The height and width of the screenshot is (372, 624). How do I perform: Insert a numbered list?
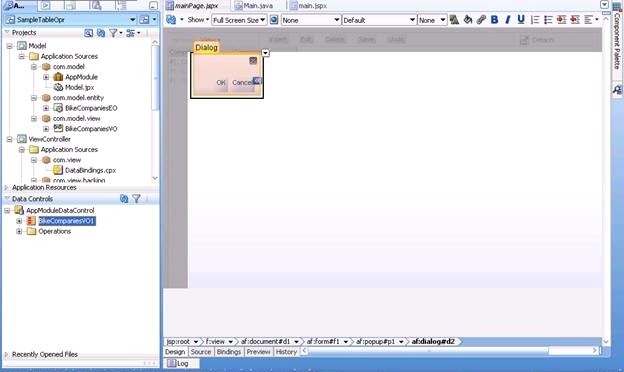[535, 19]
